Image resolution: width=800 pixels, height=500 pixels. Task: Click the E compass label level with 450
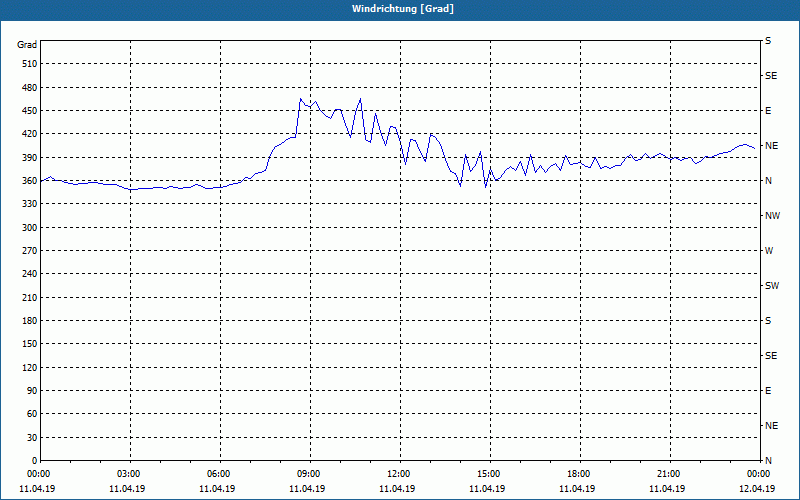768,111
